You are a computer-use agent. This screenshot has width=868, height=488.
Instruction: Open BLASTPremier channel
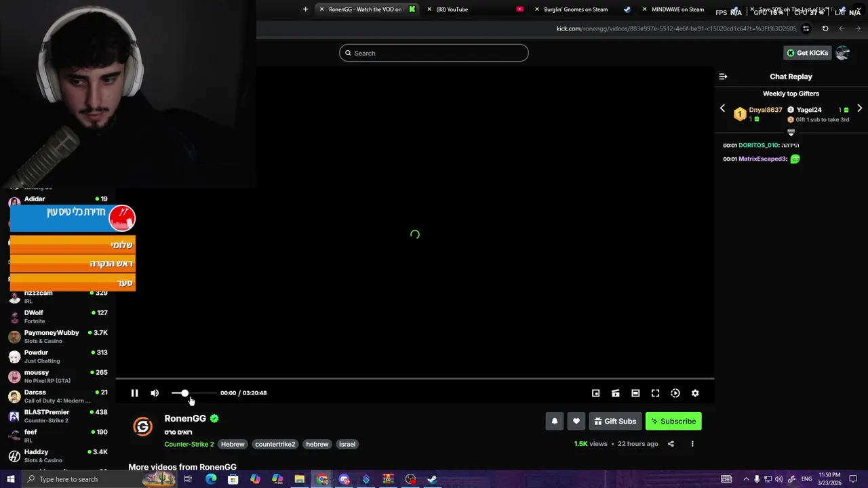(x=58, y=416)
